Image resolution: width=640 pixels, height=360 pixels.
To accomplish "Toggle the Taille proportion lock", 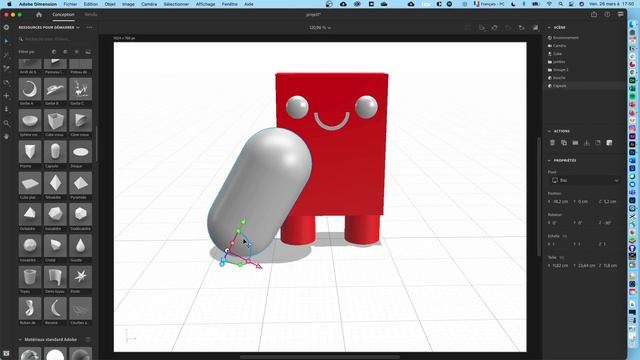I will 562,258.
